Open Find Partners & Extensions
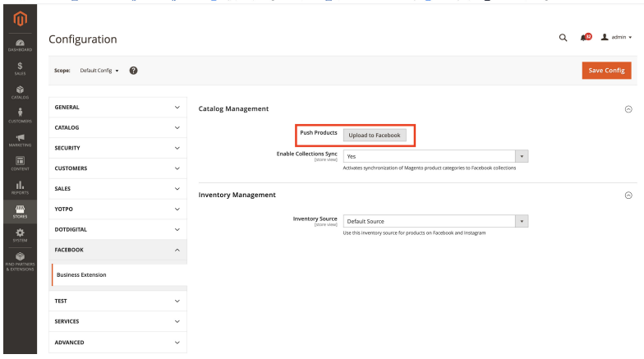The image size is (644, 359). [x=20, y=261]
